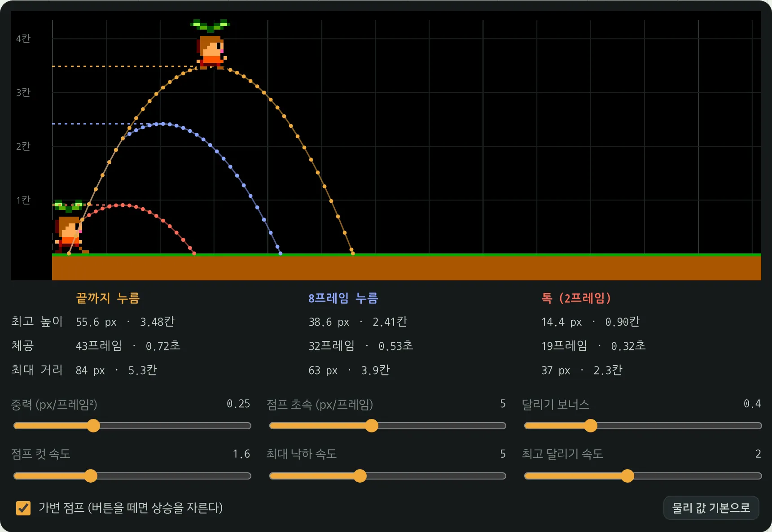Click the 점프 컷 속도 value 1.6
The image size is (772, 532).
click(241, 454)
